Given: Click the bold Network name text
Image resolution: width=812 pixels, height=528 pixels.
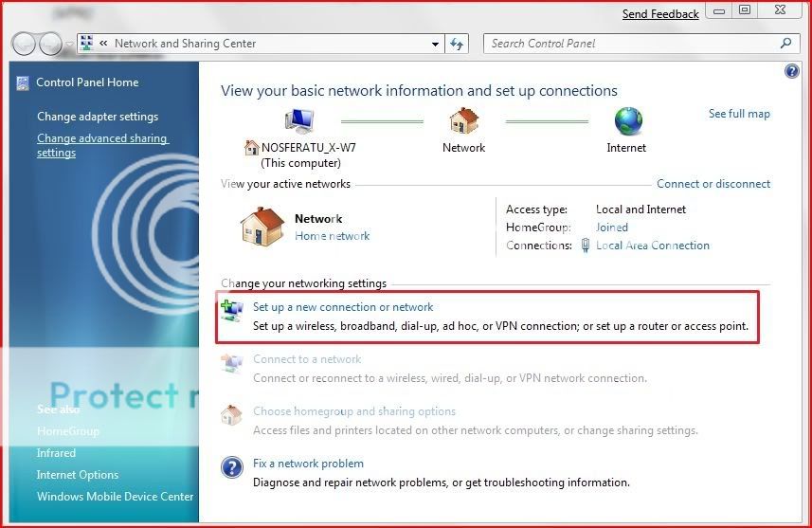Looking at the screenshot, I should pyautogui.click(x=318, y=219).
